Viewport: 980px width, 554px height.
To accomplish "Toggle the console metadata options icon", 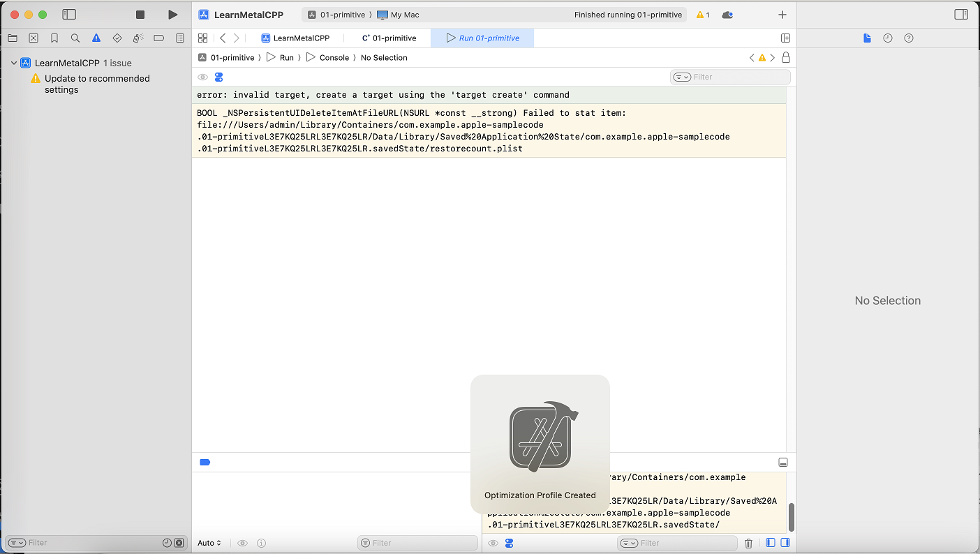I will 219,77.
